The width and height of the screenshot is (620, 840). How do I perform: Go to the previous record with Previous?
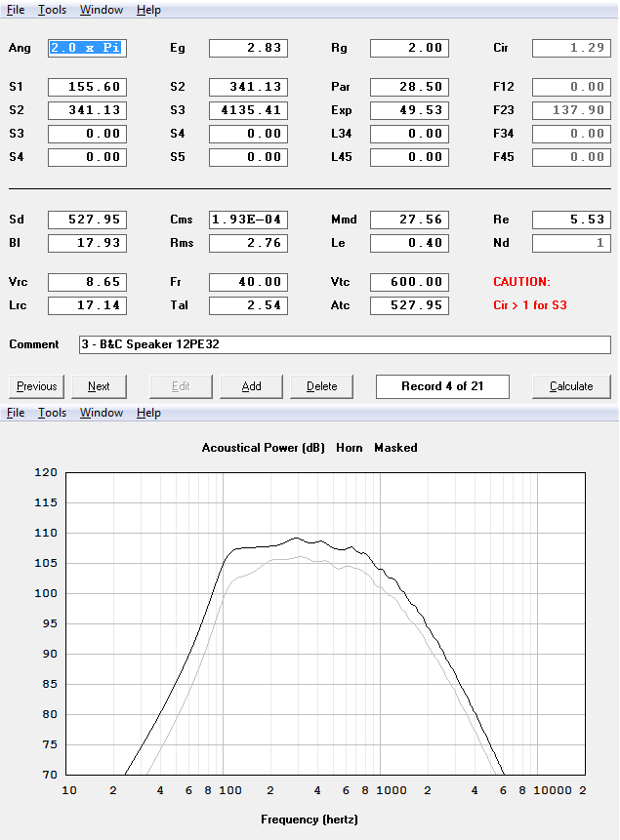pos(36,386)
